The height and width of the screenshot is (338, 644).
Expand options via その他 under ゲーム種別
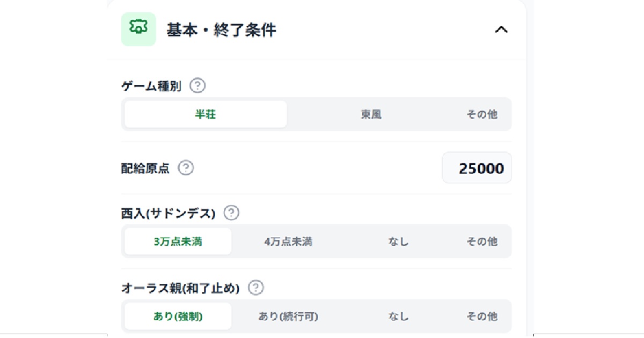coord(481,114)
